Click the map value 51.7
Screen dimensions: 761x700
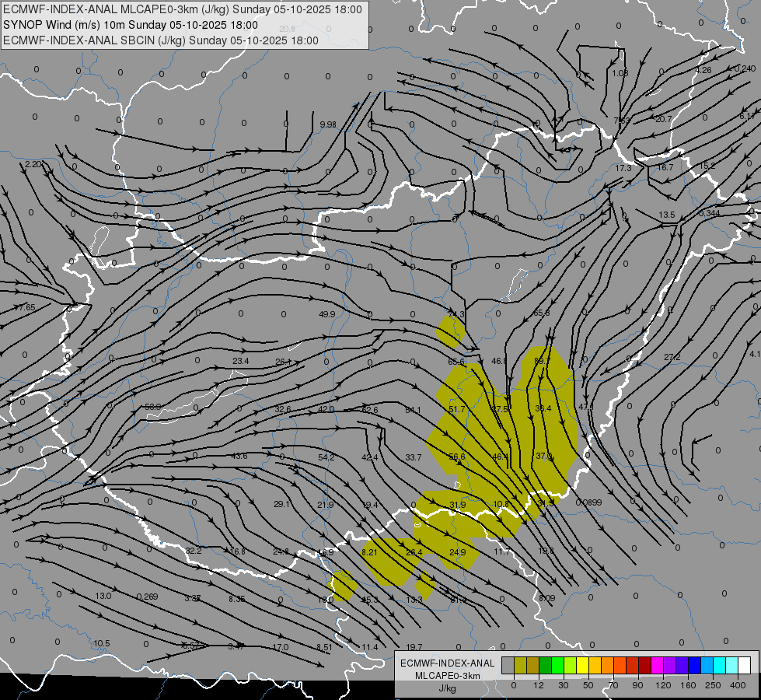tap(457, 409)
